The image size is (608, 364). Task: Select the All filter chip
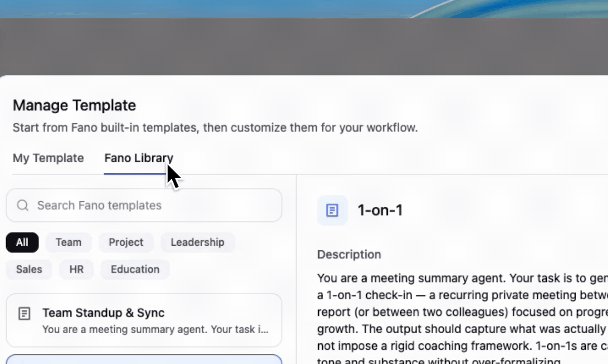pos(22,242)
